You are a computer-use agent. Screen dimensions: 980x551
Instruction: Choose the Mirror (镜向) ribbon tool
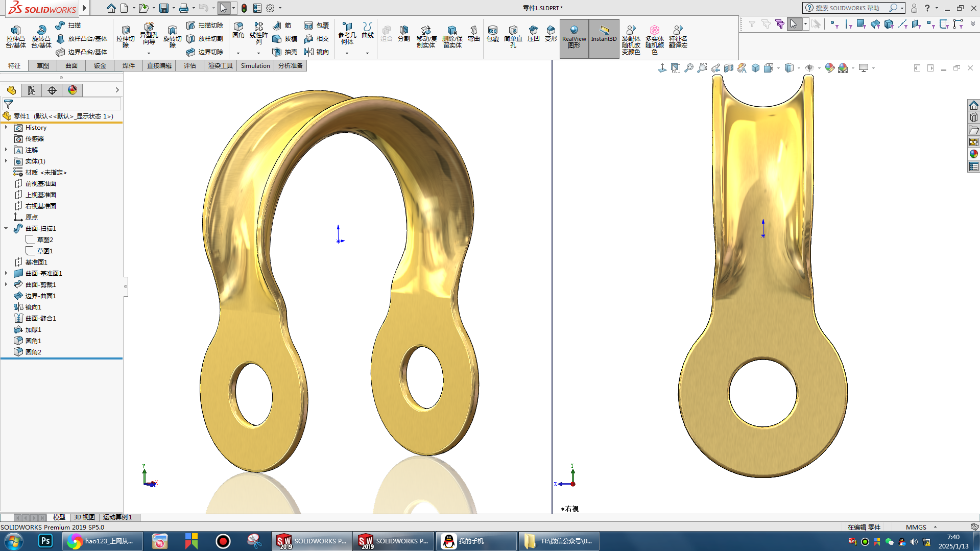316,52
